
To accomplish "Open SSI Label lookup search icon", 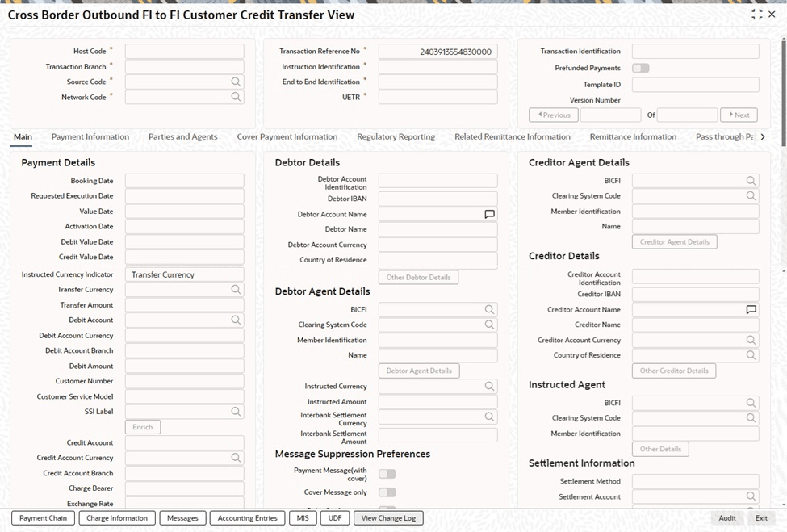I will [236, 411].
